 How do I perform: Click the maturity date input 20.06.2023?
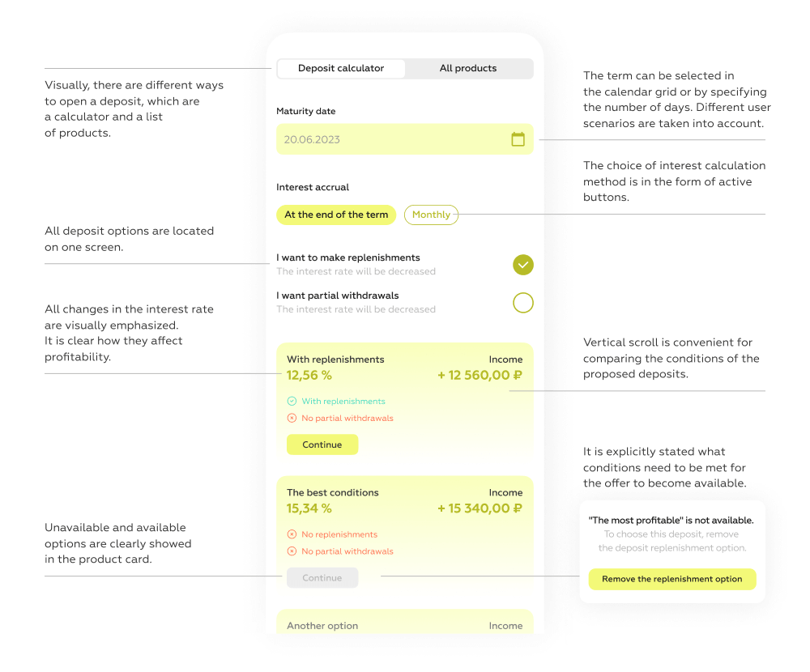(389, 139)
